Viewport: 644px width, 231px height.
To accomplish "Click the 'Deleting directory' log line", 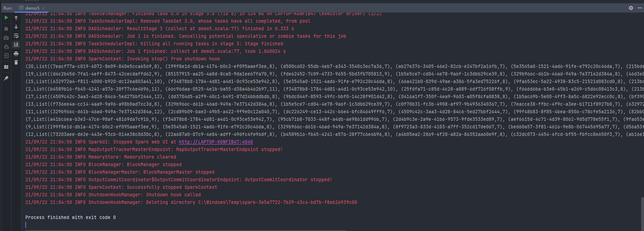I will click(191, 202).
